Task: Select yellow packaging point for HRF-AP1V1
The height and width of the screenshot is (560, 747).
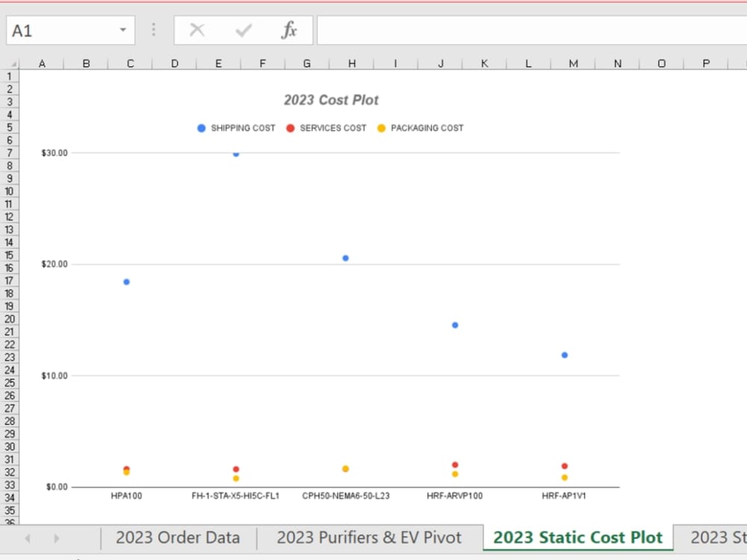Action: (x=565, y=478)
